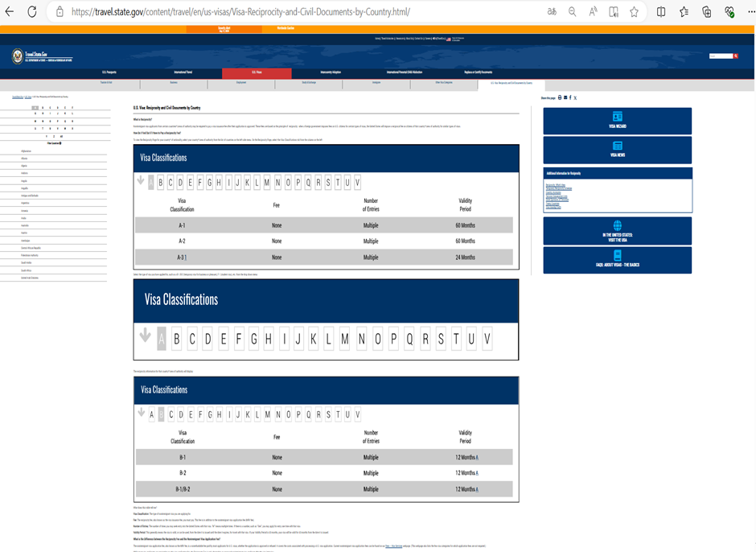This screenshot has width=756, height=552.
Task: Share this page on Facebook
Action: click(x=570, y=97)
